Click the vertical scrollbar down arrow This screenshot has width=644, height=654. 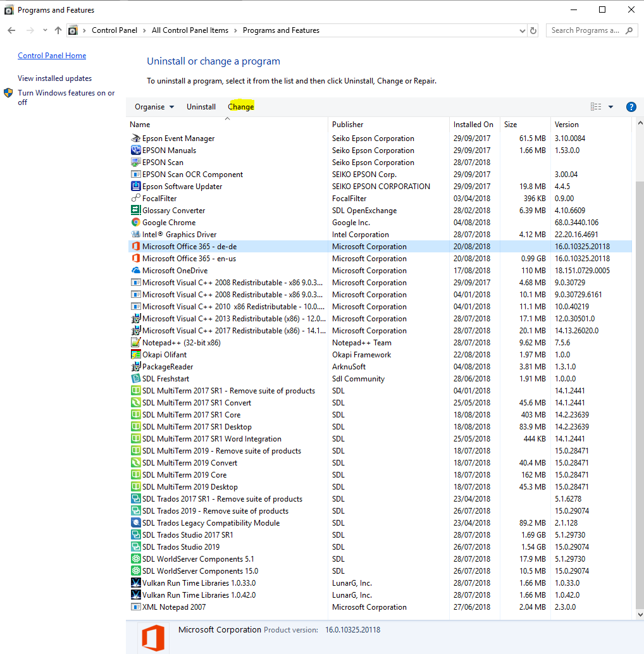pos(640,614)
